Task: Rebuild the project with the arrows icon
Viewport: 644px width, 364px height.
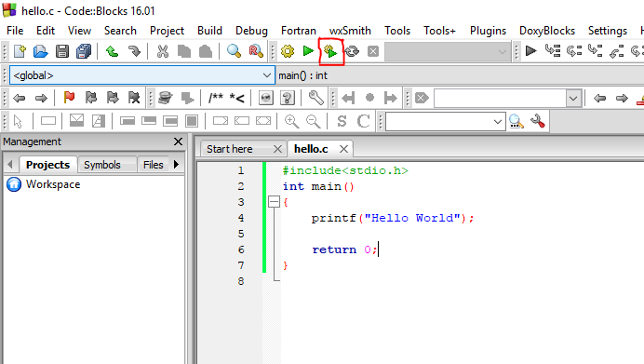Action: pos(352,51)
